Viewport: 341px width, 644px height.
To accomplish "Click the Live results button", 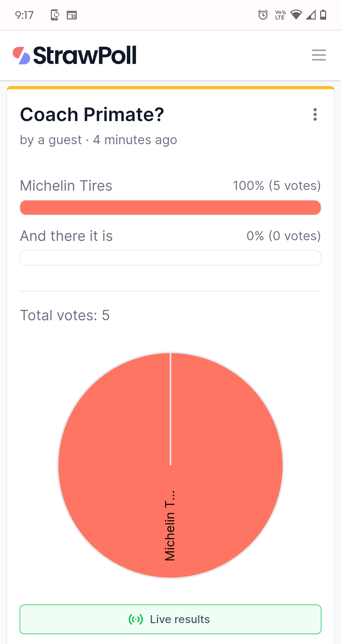I will coord(170,619).
